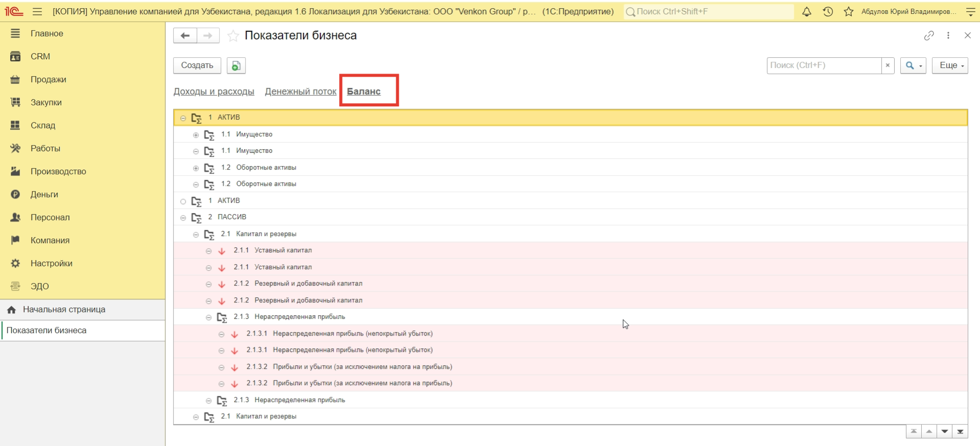
Task: Open the Еще dropdown menu
Action: tap(949, 65)
